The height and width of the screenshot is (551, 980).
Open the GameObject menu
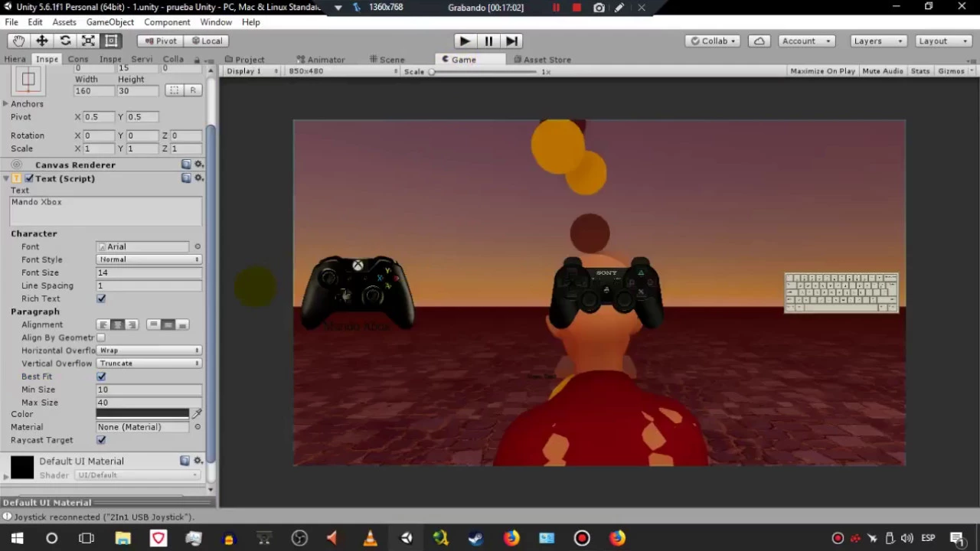[x=109, y=22]
